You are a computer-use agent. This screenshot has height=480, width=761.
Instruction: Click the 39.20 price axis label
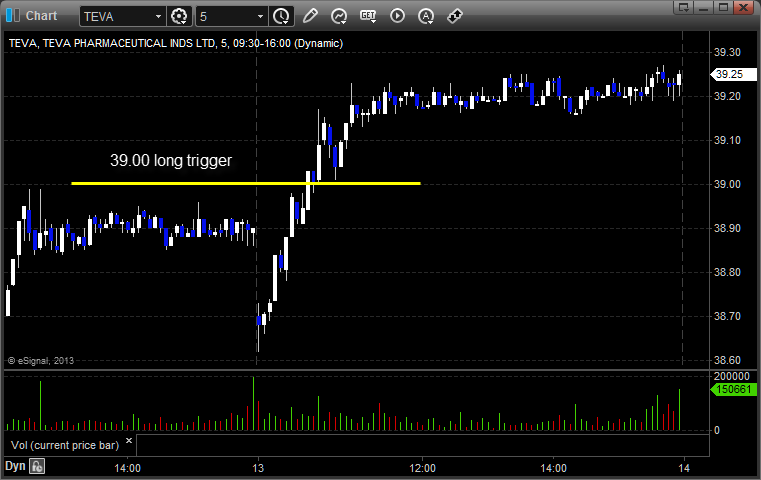coord(727,96)
